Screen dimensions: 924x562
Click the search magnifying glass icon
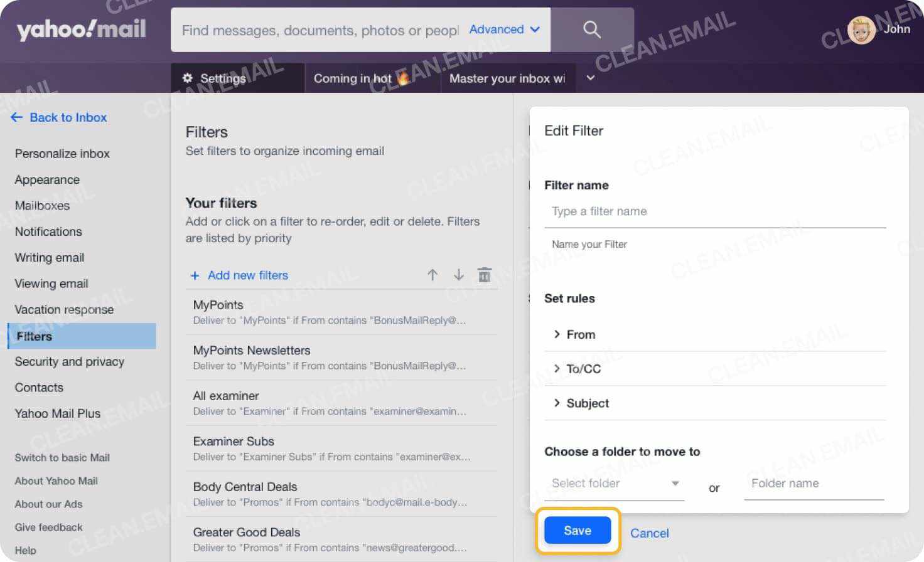click(591, 29)
